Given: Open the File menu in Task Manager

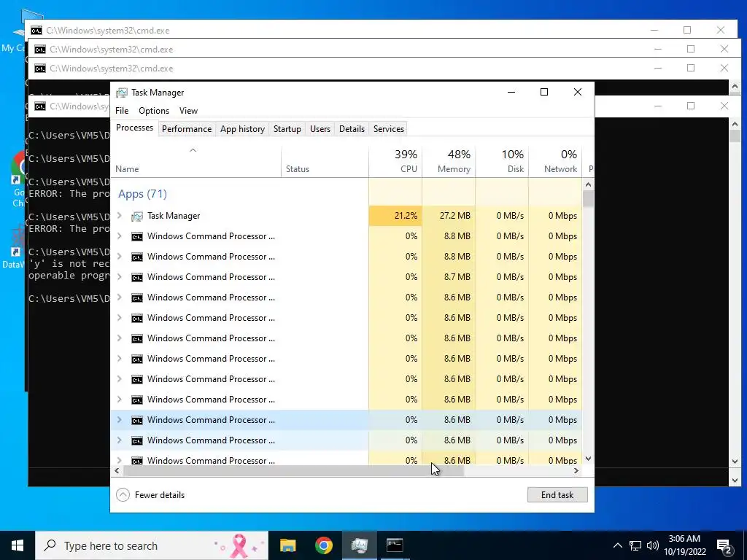Looking at the screenshot, I should coord(122,111).
